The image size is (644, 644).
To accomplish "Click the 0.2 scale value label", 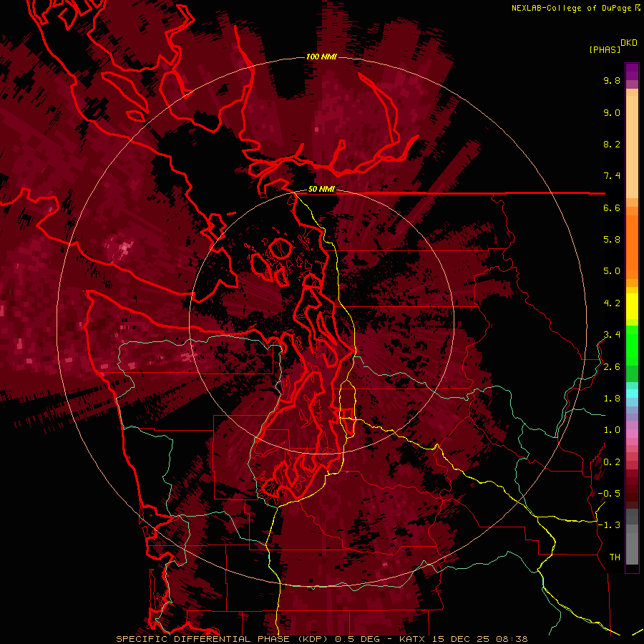I will (x=612, y=462).
